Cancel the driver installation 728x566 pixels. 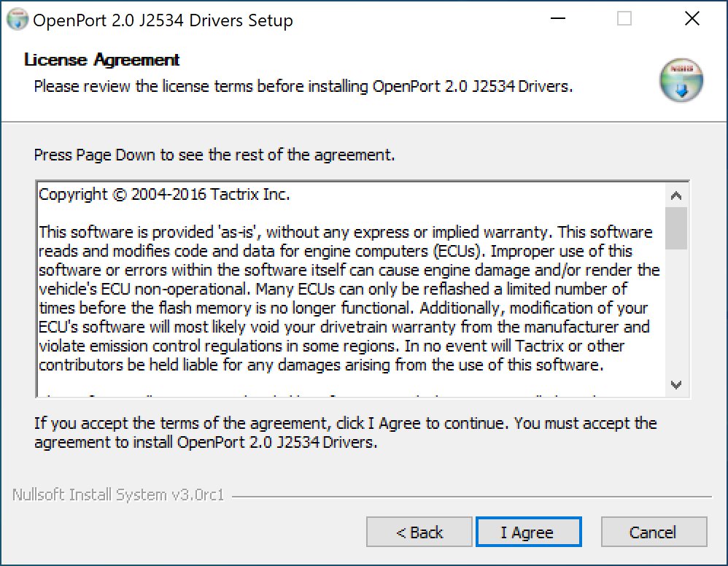[x=654, y=532]
